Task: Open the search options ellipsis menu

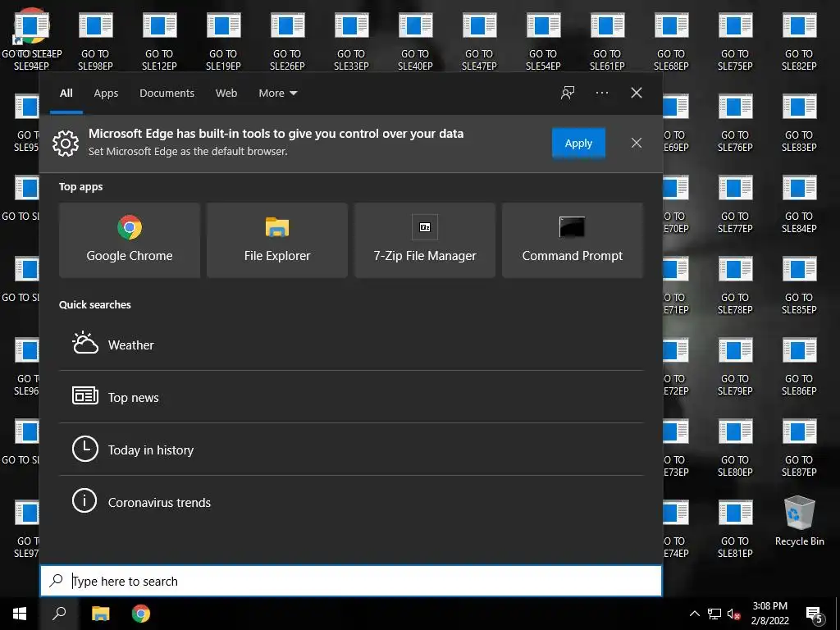Action: point(601,93)
